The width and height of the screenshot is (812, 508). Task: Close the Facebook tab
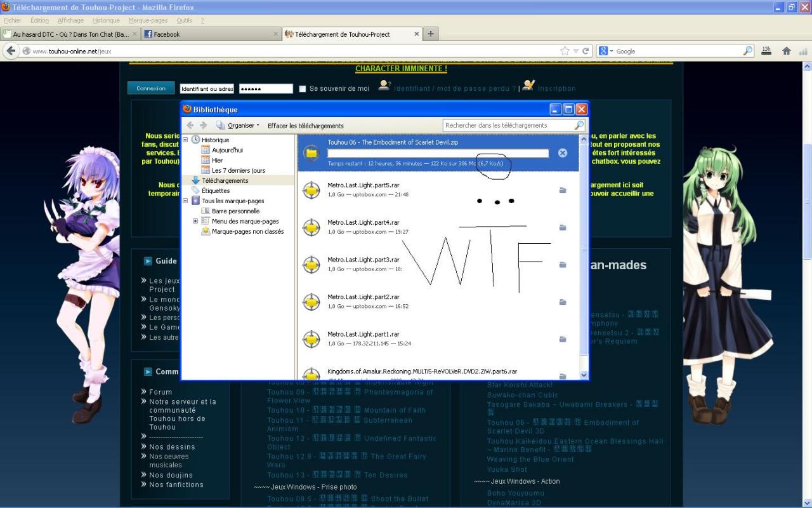pos(276,34)
